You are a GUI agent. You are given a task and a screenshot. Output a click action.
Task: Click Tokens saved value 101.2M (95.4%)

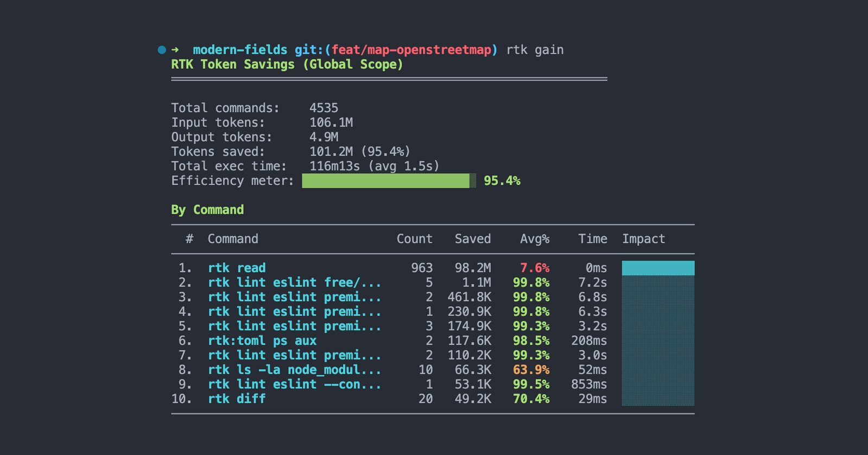[x=360, y=151]
